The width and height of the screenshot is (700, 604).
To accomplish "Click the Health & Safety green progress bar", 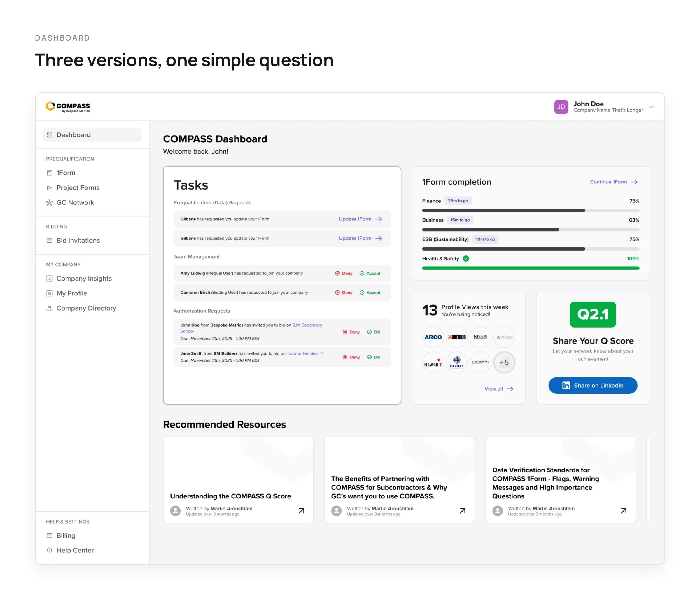I will click(531, 268).
